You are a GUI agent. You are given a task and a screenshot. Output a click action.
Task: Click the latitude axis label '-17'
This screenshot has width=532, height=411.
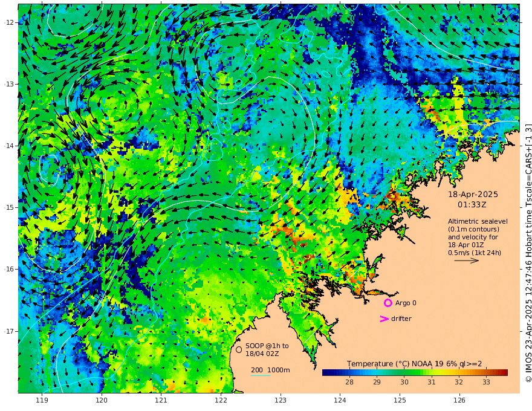(9, 331)
